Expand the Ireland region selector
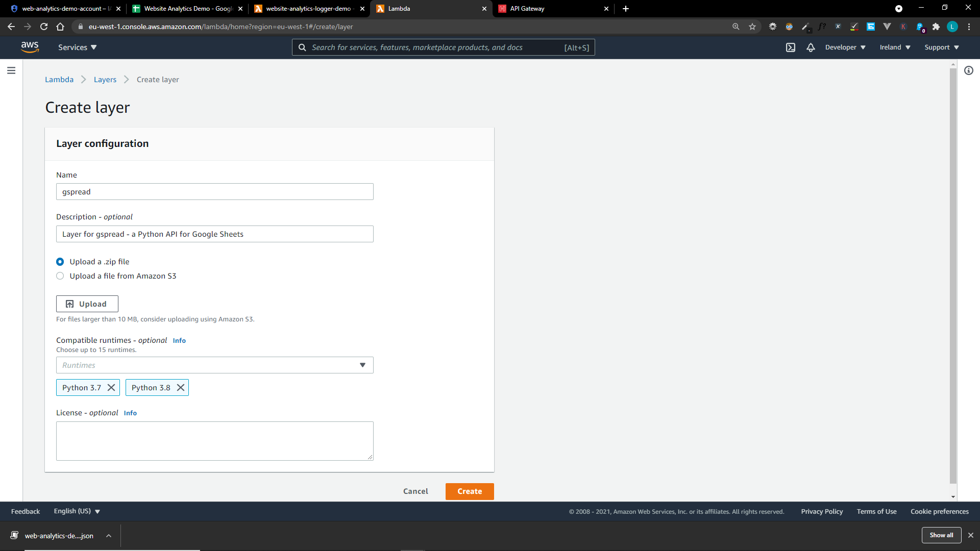 (x=894, y=47)
